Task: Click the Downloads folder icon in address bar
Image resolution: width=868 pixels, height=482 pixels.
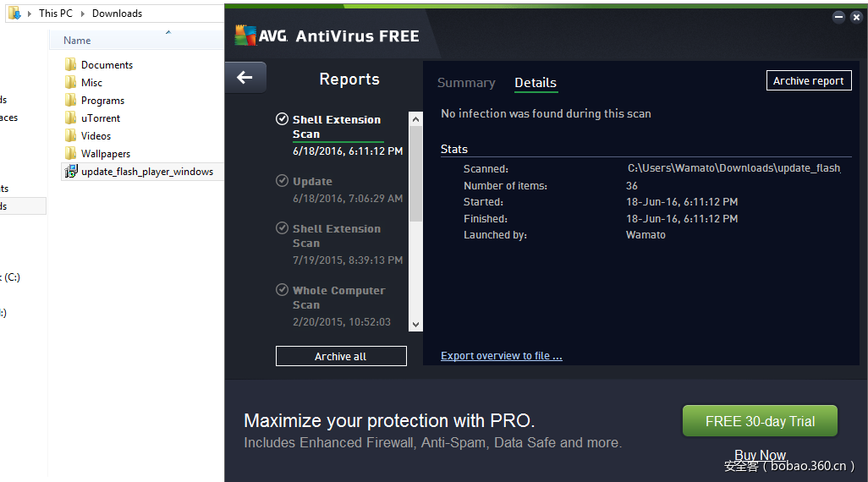Action: click(14, 14)
